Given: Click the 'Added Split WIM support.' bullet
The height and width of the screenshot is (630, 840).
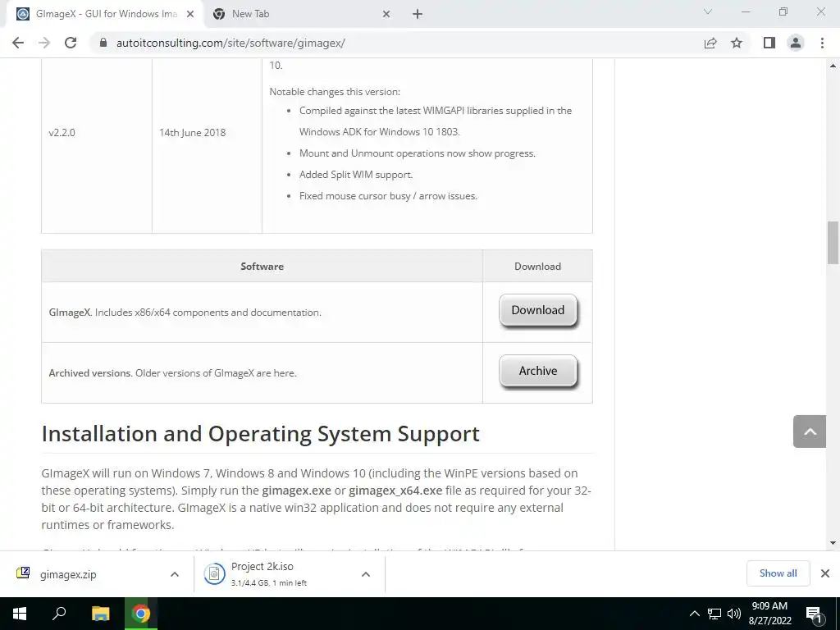Looking at the screenshot, I should click(356, 175).
